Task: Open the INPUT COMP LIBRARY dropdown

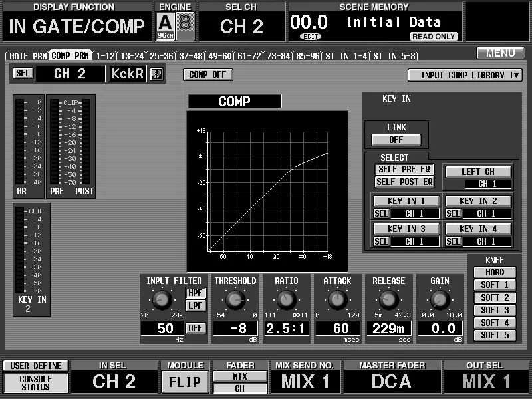Action: pos(465,75)
